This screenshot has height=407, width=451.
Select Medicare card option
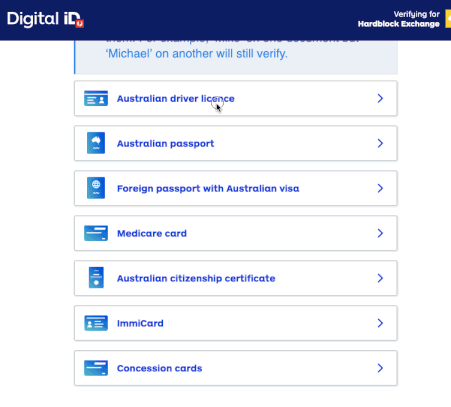[x=236, y=233]
